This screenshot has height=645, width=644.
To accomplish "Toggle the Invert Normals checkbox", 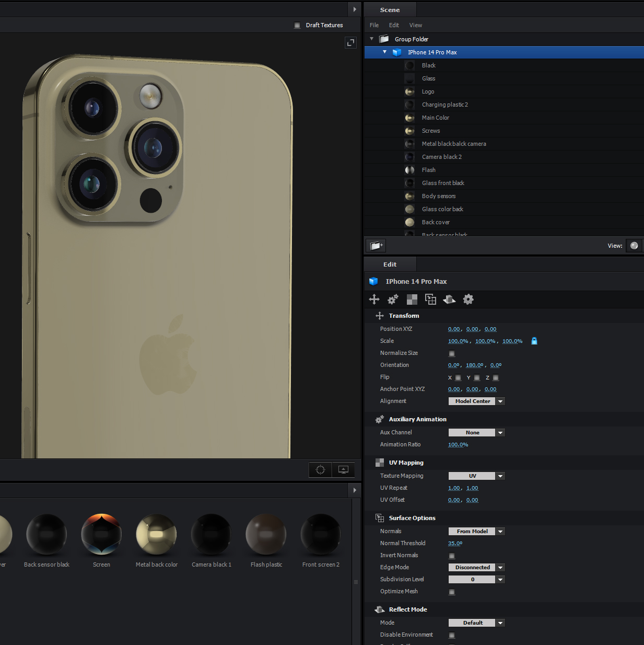I will point(452,556).
